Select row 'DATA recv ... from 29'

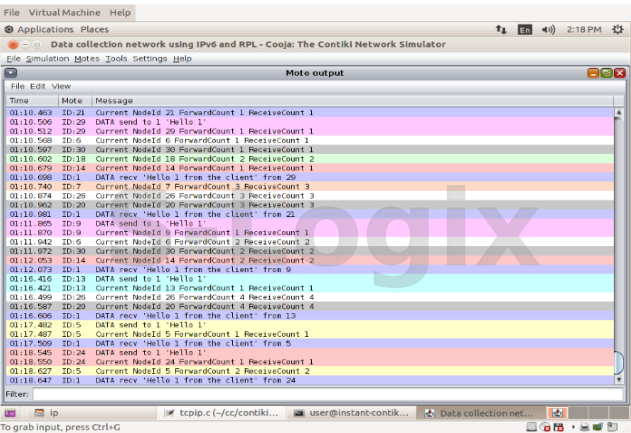point(310,177)
